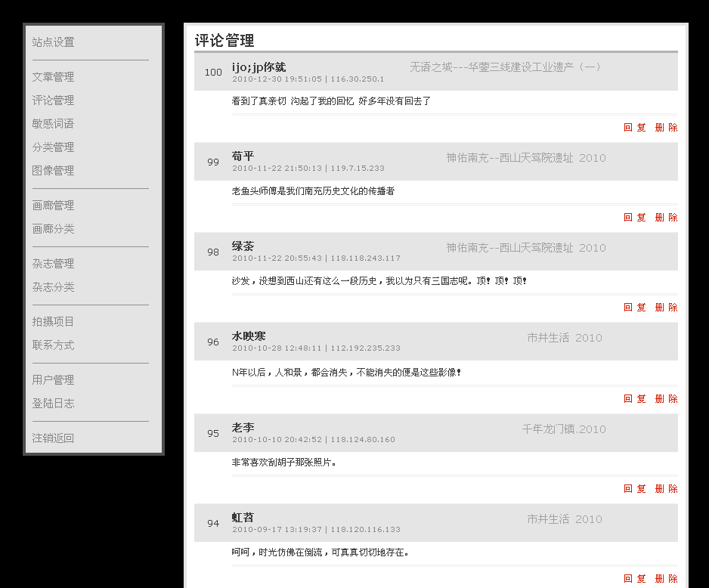Click comment text starting 沙发，没想到西山
This screenshot has height=588, width=709.
point(379,281)
